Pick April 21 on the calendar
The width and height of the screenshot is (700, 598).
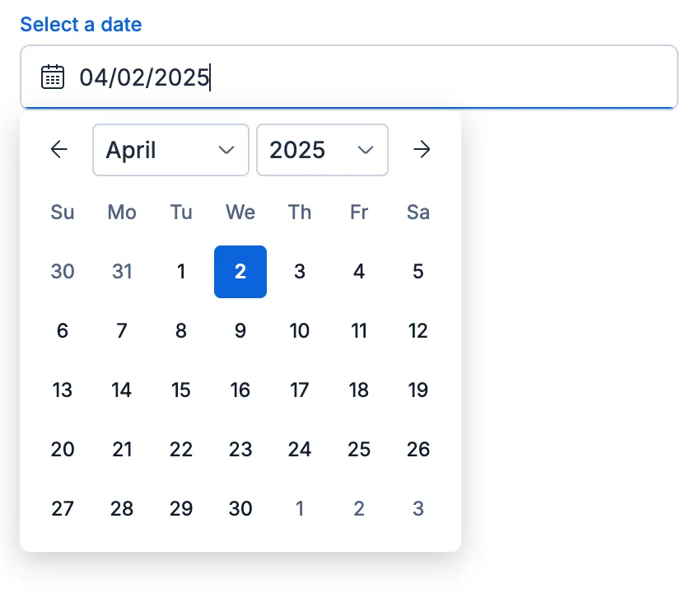pyautogui.click(x=122, y=450)
